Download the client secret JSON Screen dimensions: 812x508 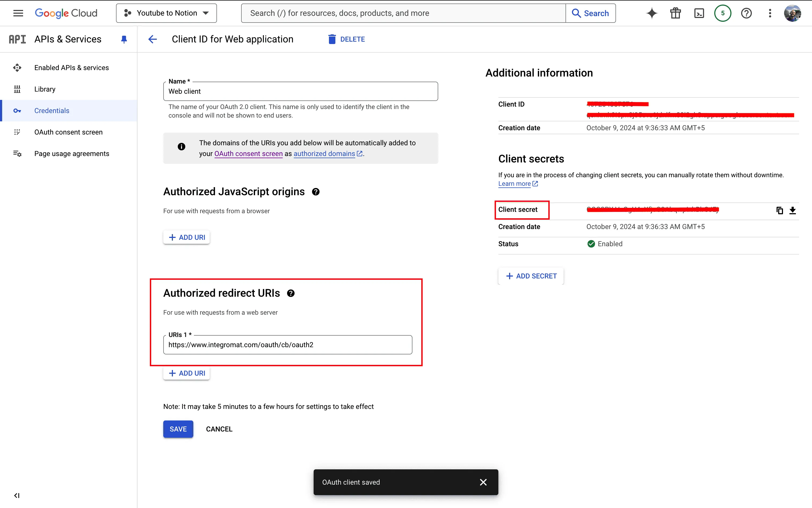click(792, 210)
